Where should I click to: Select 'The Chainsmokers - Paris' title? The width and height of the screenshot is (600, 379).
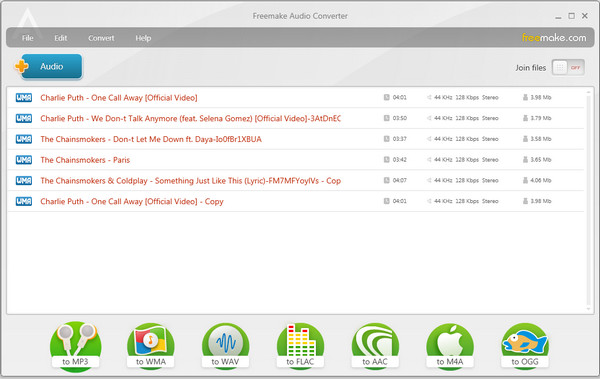(x=85, y=160)
